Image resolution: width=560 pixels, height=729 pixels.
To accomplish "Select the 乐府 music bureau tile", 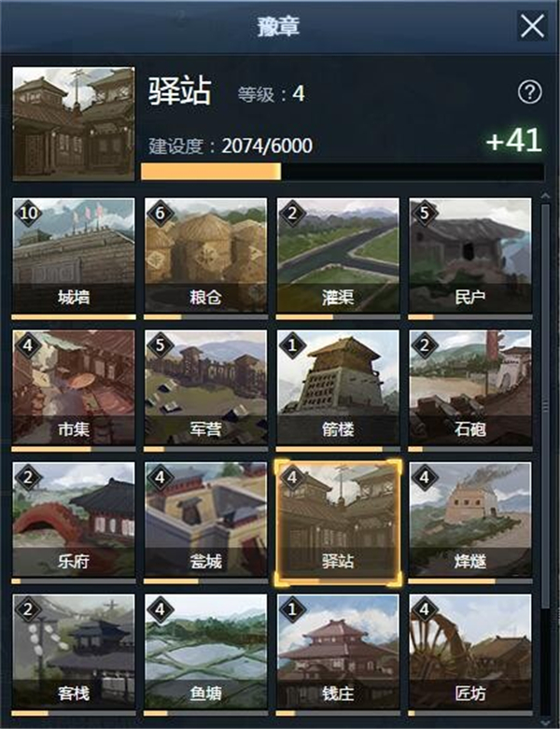I will pos(74,520).
